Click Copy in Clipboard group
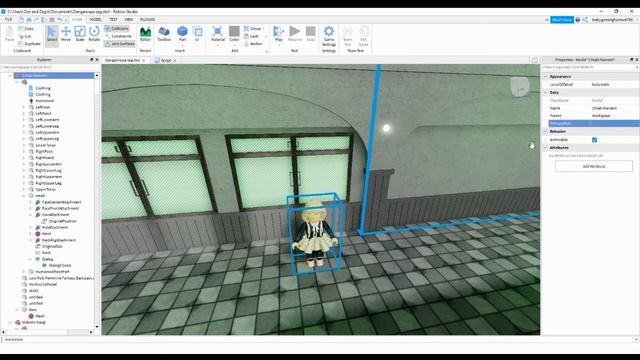The height and width of the screenshot is (360, 640). tap(26, 29)
